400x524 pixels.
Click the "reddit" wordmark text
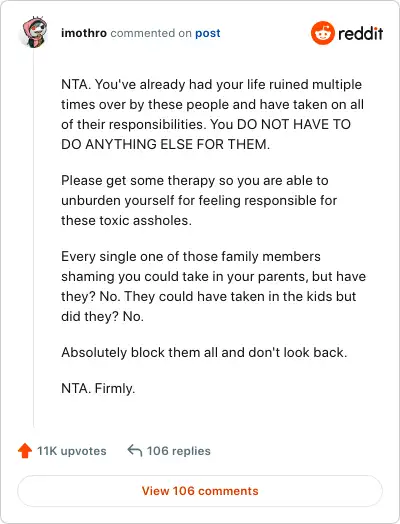(361, 33)
